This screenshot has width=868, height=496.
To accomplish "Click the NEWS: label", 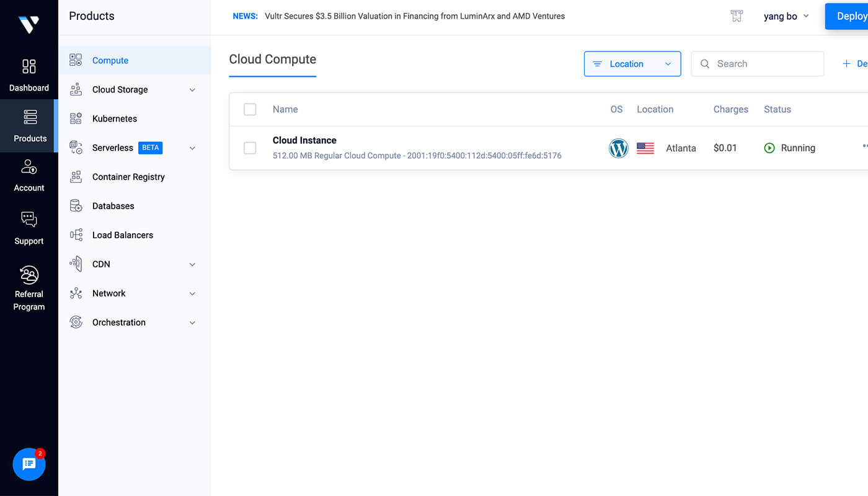I will 246,16.
